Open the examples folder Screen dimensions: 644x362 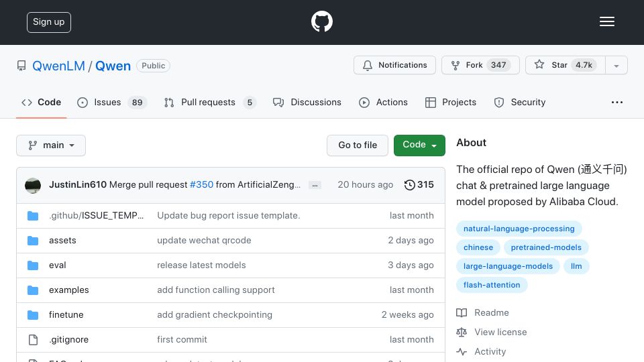click(69, 290)
